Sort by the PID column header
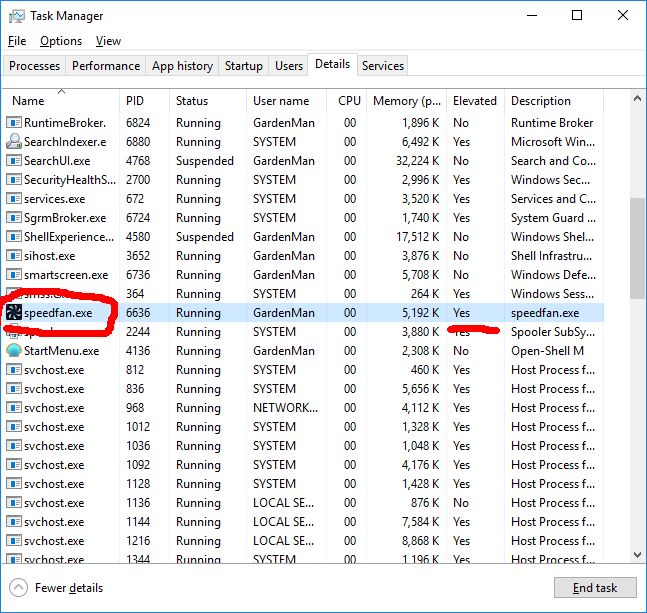The height and width of the screenshot is (613, 647). pyautogui.click(x=144, y=101)
